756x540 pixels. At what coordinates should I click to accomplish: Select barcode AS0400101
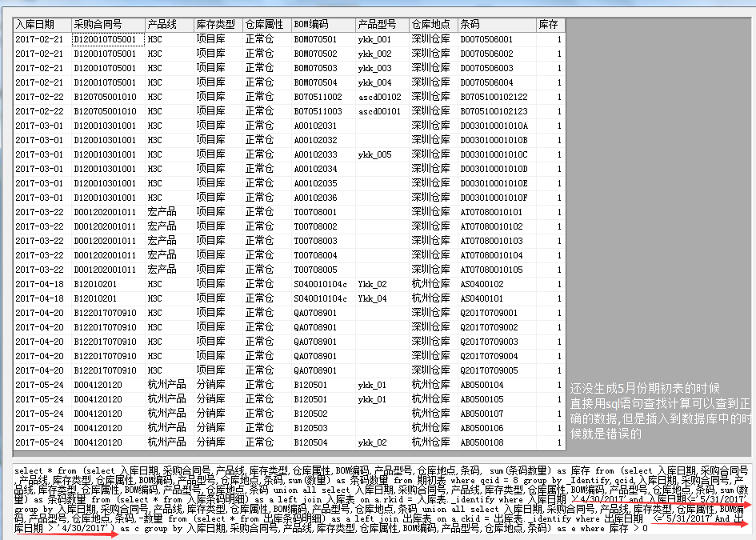[x=497, y=299]
